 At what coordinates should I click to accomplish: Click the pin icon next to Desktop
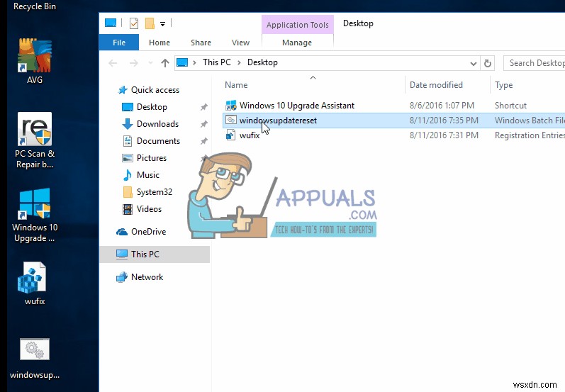click(x=204, y=107)
